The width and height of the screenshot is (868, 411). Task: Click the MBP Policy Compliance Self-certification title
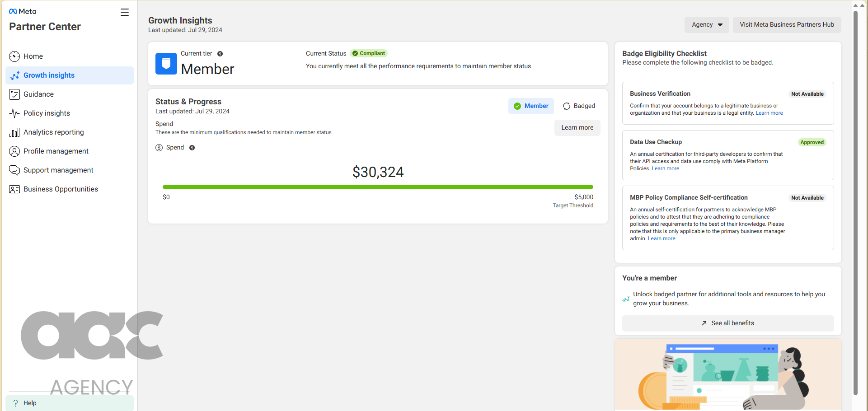pos(689,197)
